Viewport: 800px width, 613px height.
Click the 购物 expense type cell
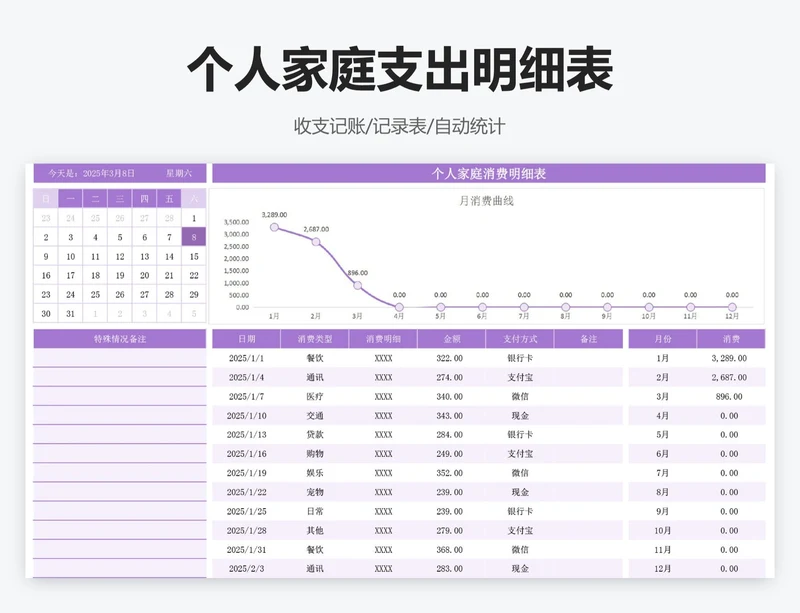pos(315,454)
